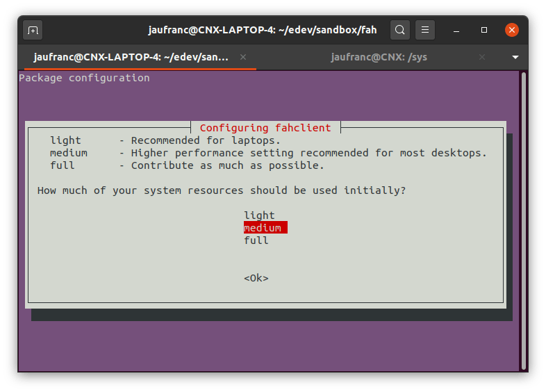546x392 pixels.
Task: Select the jaufranc@CNX-LAPTOP-4 tab
Action: (x=131, y=57)
